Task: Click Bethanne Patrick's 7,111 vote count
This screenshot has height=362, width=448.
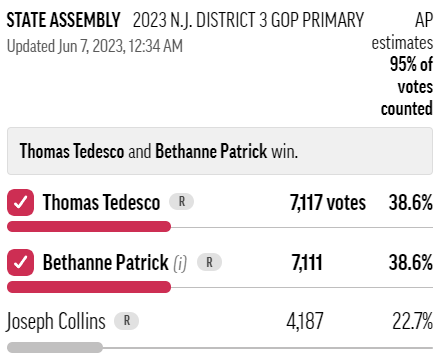Action: [x=307, y=263]
